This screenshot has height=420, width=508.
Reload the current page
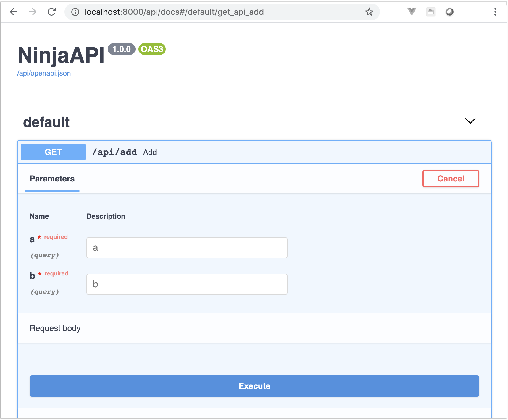pyautogui.click(x=51, y=12)
